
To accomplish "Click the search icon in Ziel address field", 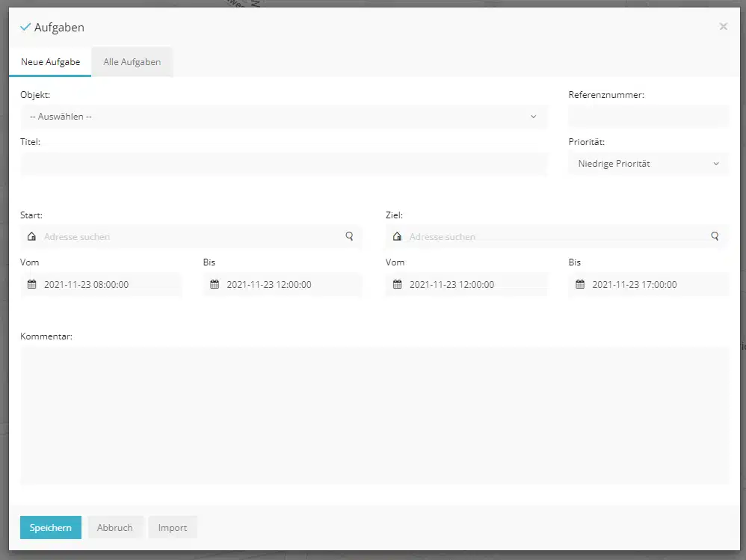I will pyautogui.click(x=715, y=236).
